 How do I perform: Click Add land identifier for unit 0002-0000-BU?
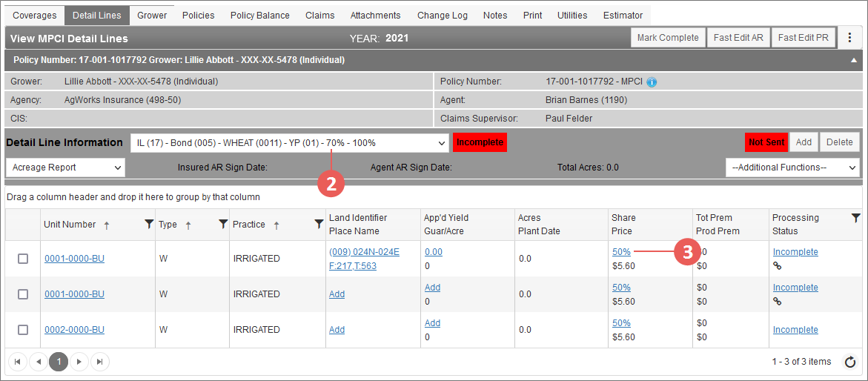(x=337, y=330)
